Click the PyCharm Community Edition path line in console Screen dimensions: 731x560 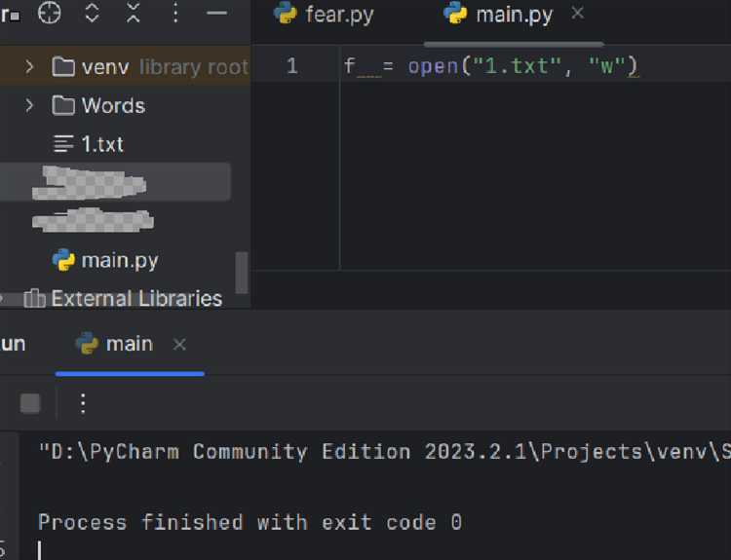pyautogui.click(x=384, y=452)
